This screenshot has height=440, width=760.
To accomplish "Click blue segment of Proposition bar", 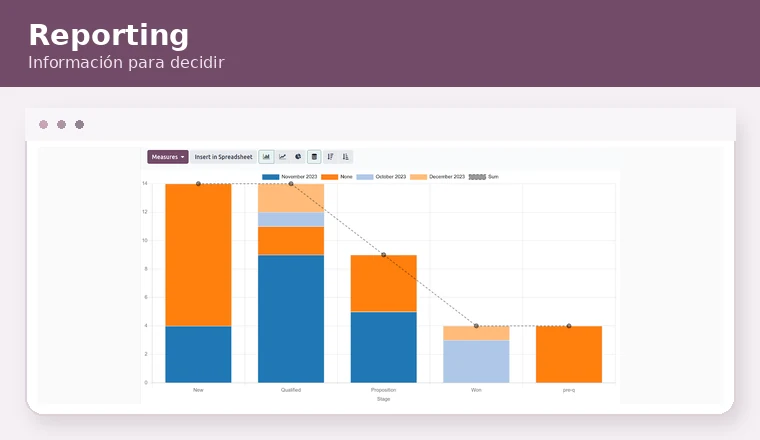I will pos(383,347).
